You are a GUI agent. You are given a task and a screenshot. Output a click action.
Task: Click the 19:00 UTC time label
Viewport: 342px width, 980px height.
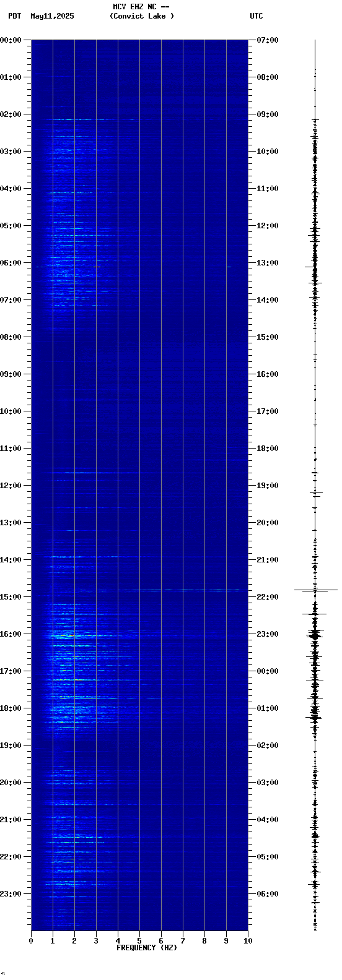268,486
